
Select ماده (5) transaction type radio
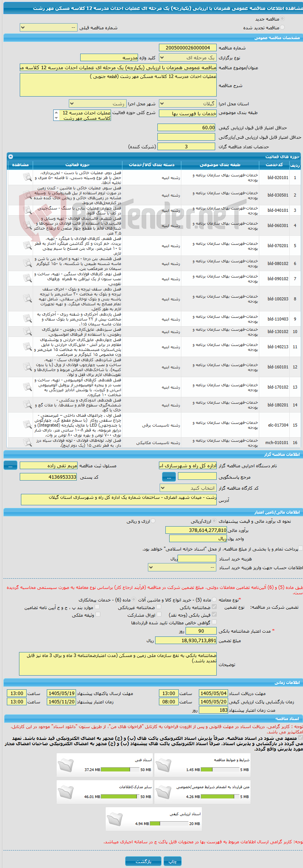coord(214,600)
